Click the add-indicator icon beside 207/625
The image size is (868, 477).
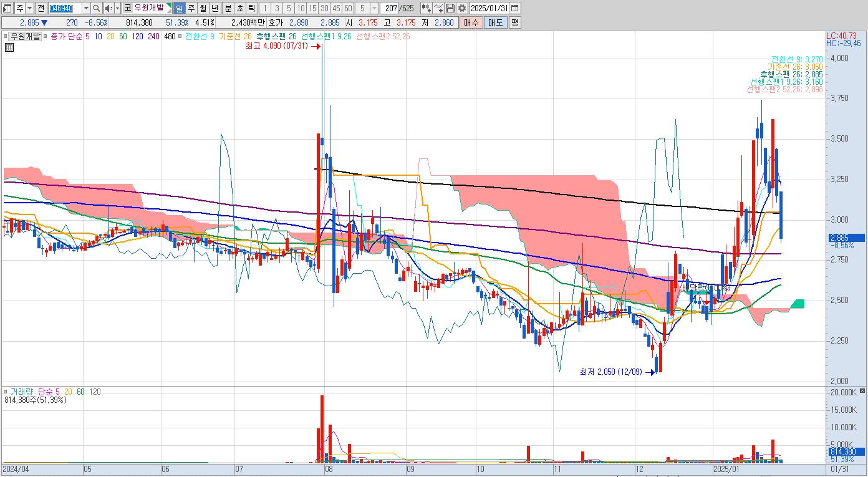pos(426,8)
